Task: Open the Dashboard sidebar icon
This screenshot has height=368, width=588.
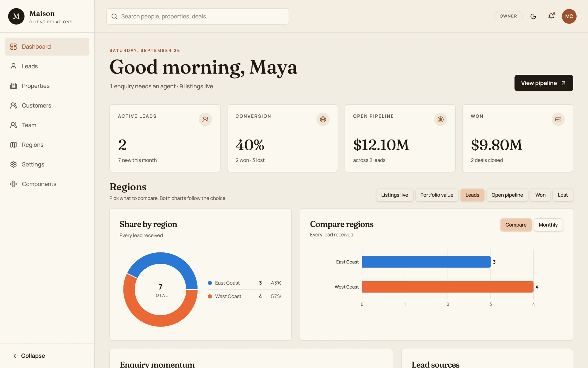Action: coord(13,47)
